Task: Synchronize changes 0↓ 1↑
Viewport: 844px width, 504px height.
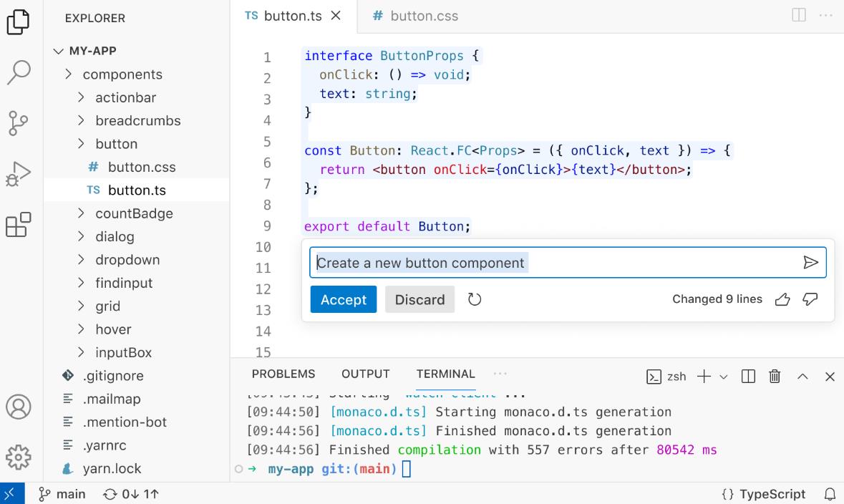Action: 131,494
